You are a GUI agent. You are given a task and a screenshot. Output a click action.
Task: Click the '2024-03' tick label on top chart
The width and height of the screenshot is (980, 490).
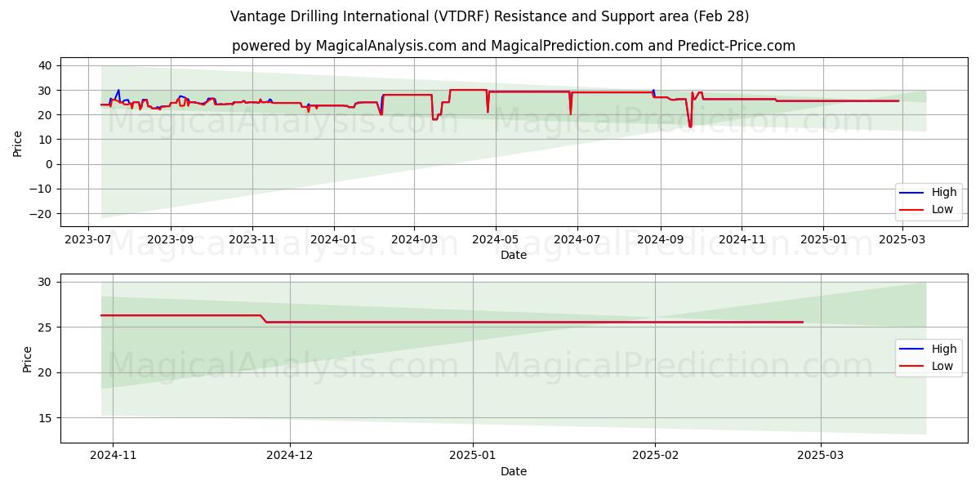click(413, 240)
